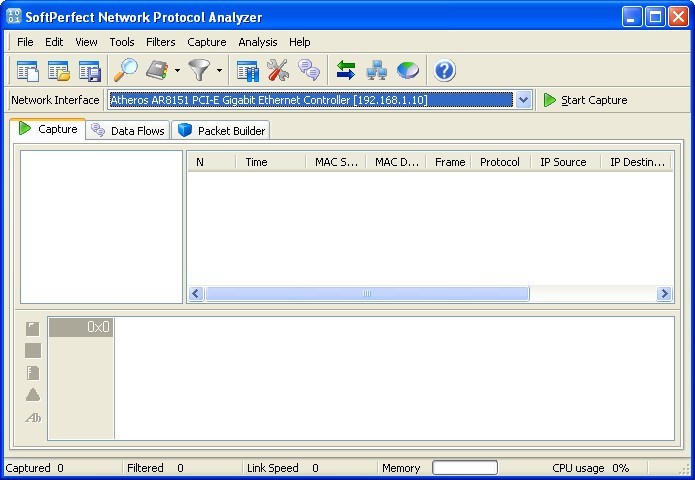The image size is (695, 480).
Task: Click the columns display toolbar icon
Action: tap(248, 70)
